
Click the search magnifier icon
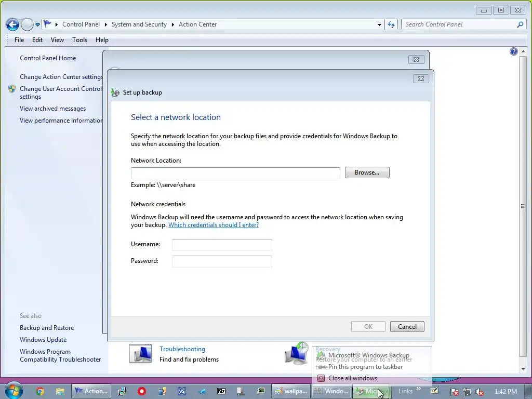coord(520,24)
